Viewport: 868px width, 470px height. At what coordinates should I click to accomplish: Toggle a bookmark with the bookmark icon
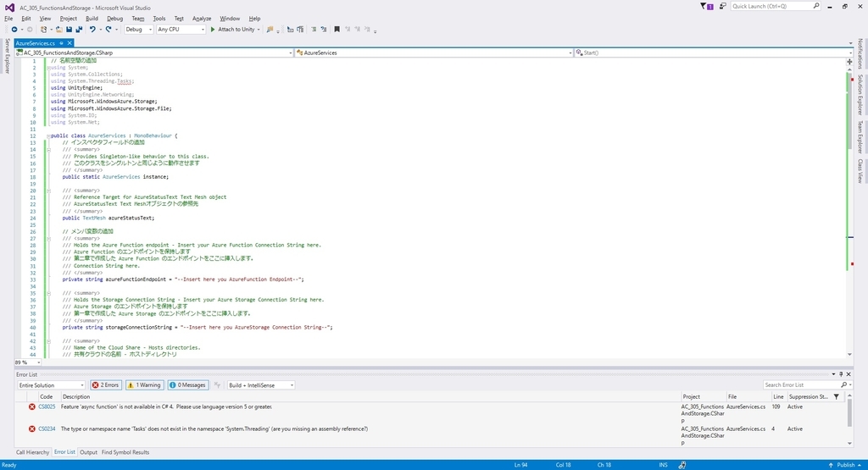[337, 30]
